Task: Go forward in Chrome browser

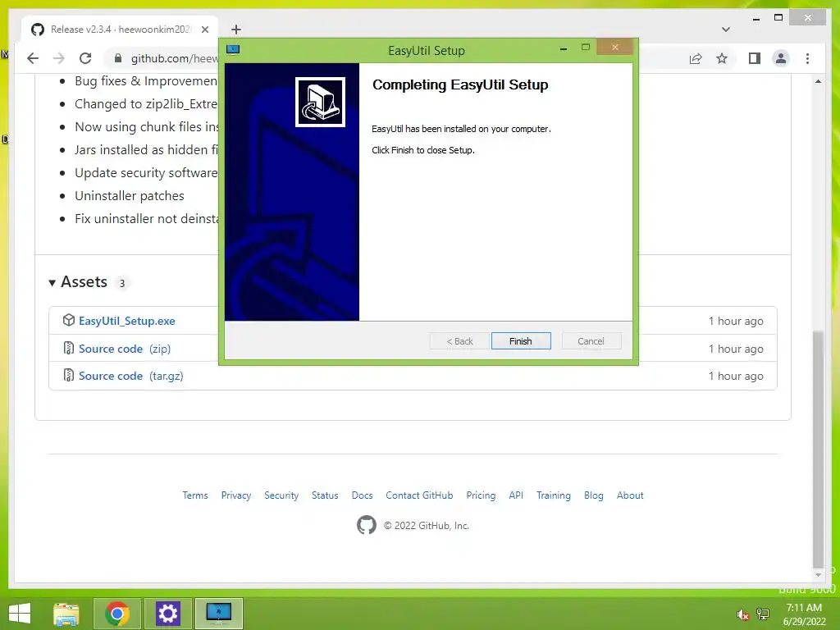Action: [59, 58]
